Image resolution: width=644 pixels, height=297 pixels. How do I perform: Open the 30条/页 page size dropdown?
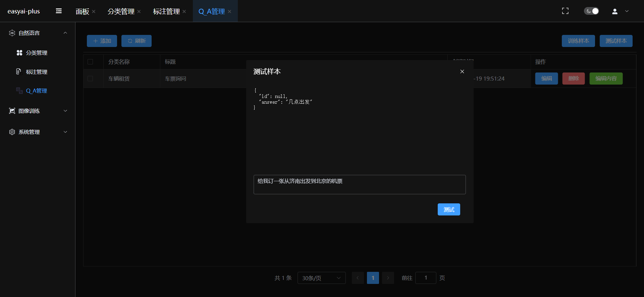[x=322, y=278]
